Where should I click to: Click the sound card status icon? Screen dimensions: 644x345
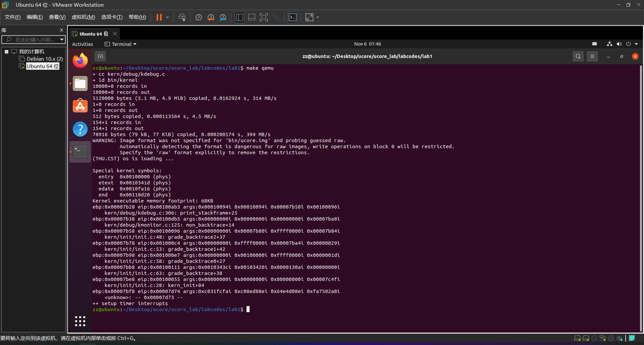620,338
